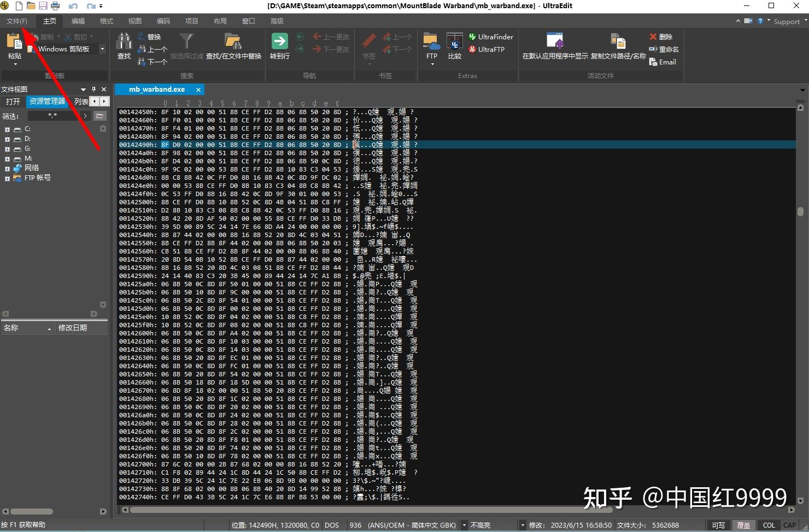Click 在默认应用程序中显示 (Show in default application)

[x=555, y=46]
